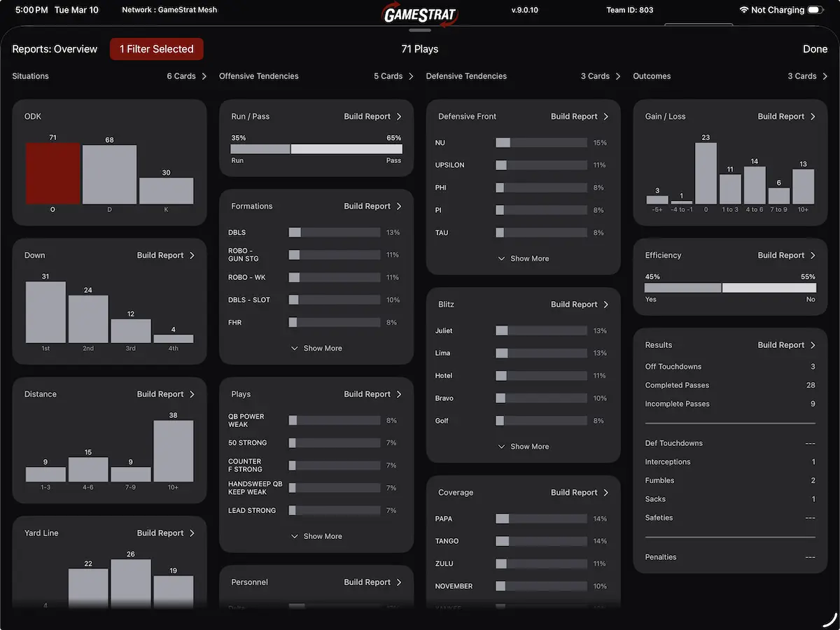This screenshot has height=630, width=840.
Task: Build Report for Gain / Loss
Action: [786, 117]
